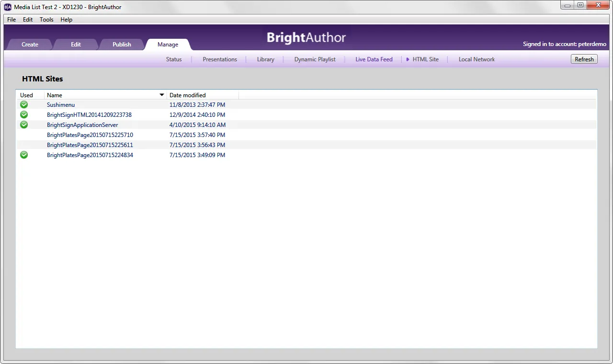The height and width of the screenshot is (364, 613).
Task: Click the date 12/9/2014 2:40:10 PM
Action: 197,115
